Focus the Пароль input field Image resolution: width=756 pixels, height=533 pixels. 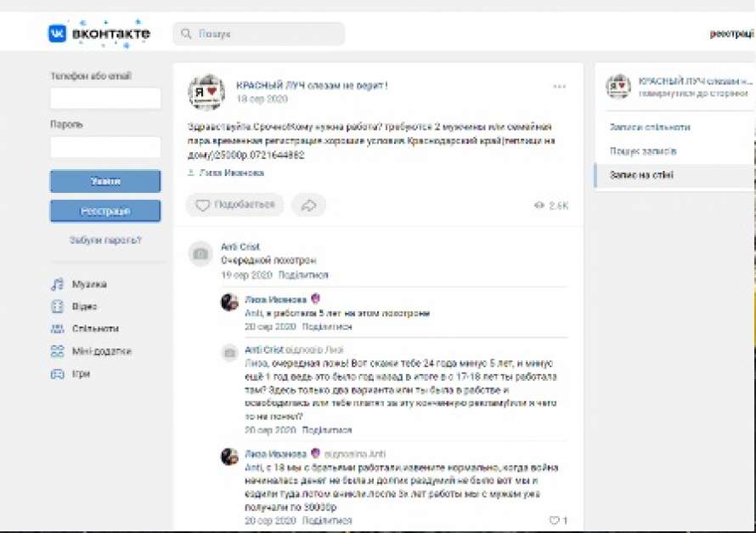pos(105,147)
